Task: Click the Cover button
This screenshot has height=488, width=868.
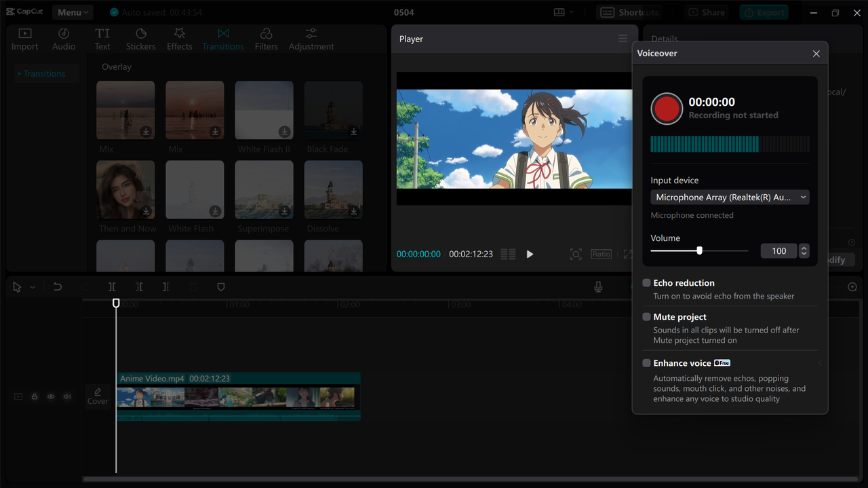Action: [x=98, y=396]
